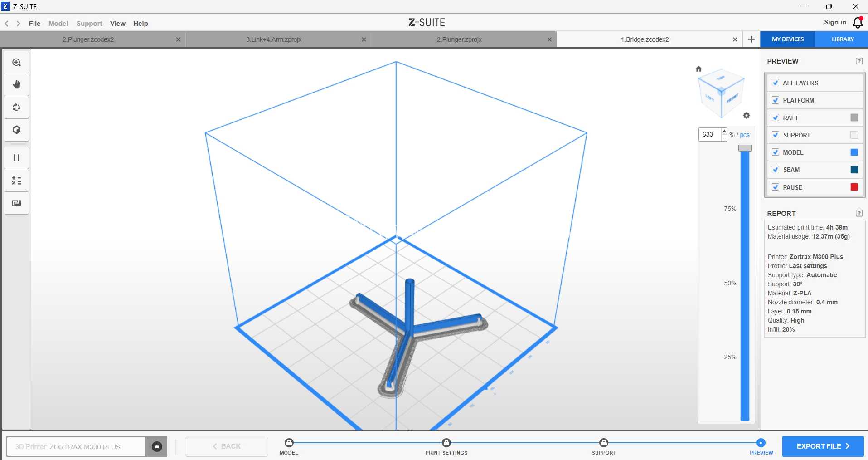Open Report panel help icon
The image size is (868, 460).
click(859, 213)
